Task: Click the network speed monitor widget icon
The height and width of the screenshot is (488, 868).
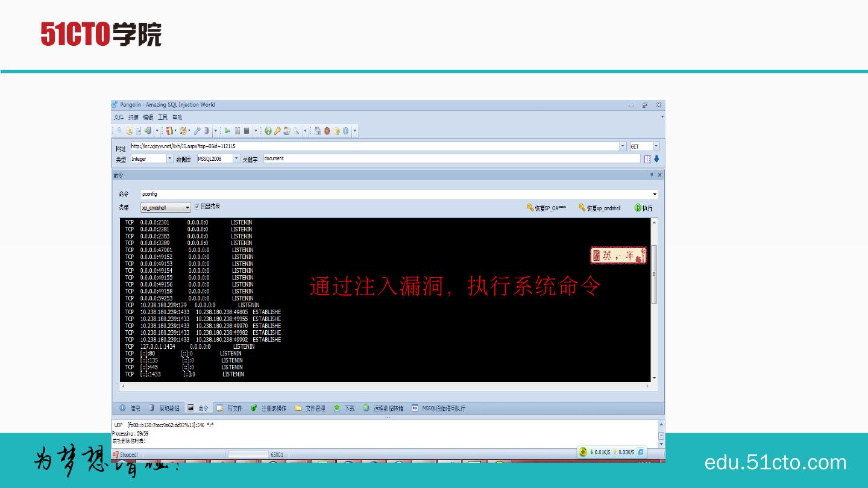Action: (x=583, y=452)
